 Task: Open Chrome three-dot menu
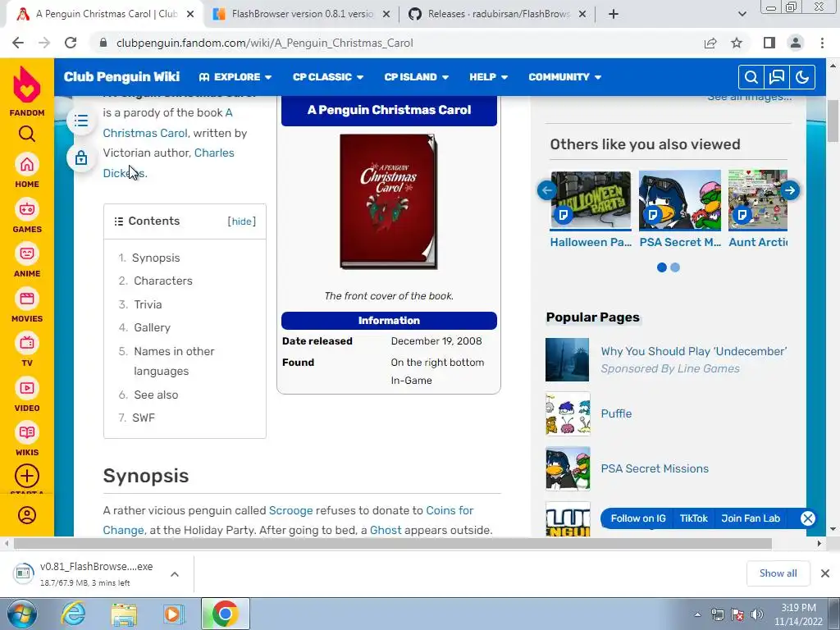(822, 43)
